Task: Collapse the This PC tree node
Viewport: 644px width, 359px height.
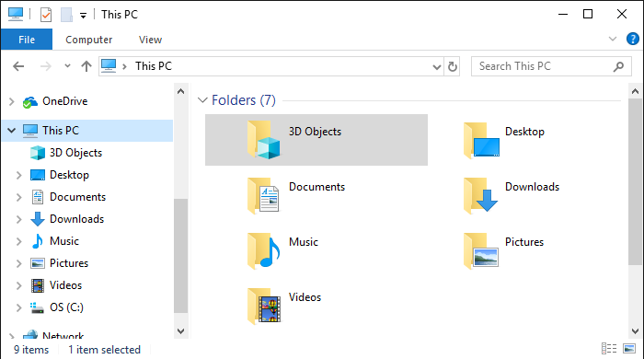Action: (11, 131)
